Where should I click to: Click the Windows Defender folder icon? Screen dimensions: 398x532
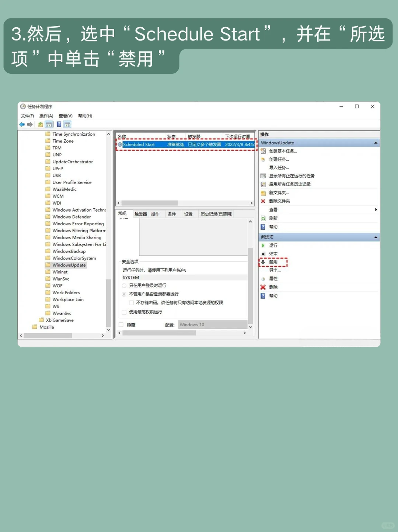tap(48, 217)
